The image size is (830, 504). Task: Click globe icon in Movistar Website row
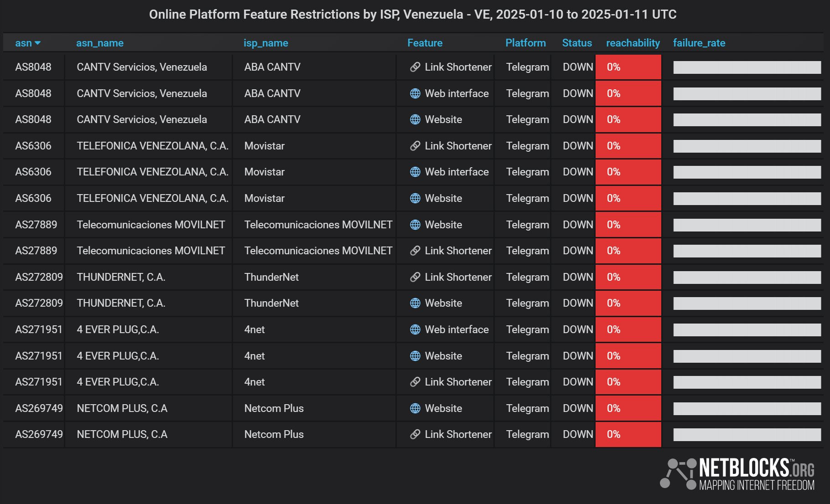[415, 198]
